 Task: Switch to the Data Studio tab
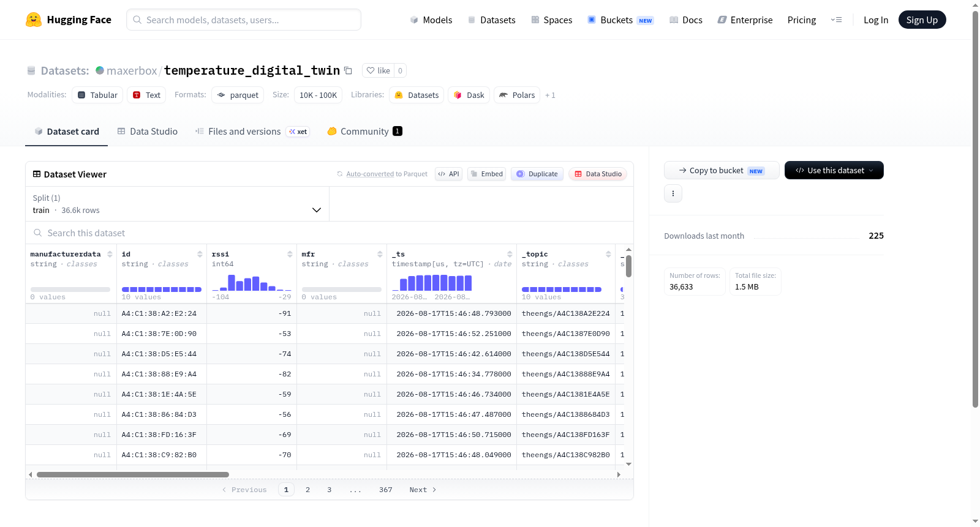[148, 132]
